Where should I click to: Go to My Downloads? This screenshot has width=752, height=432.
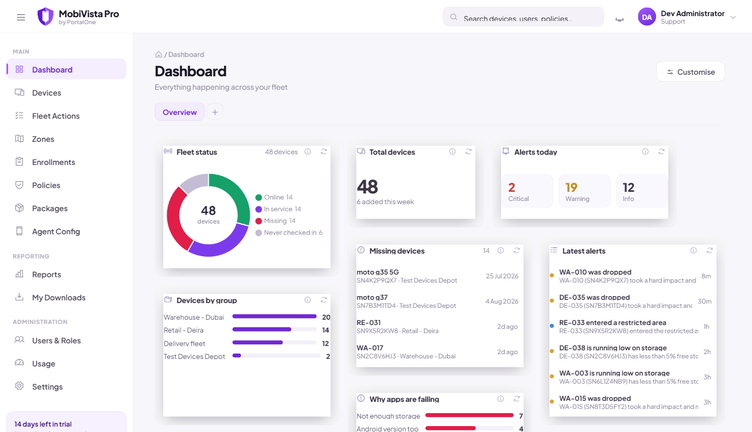point(67,297)
